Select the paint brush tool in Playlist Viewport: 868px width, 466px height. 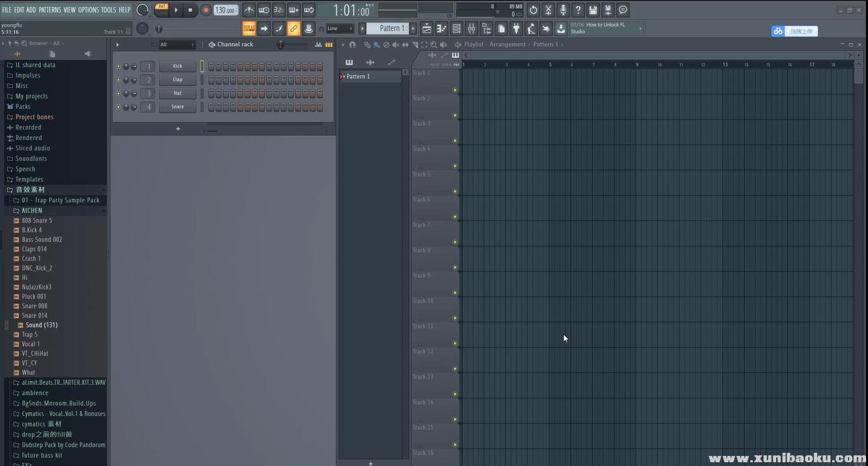[x=376, y=45]
